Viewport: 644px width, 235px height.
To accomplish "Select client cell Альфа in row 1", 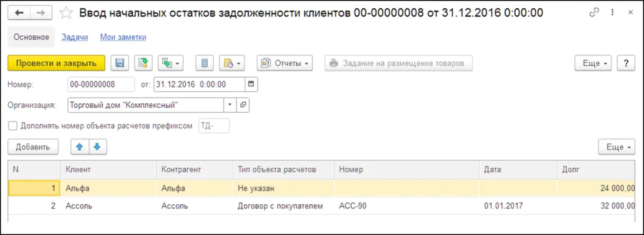I will (108, 188).
